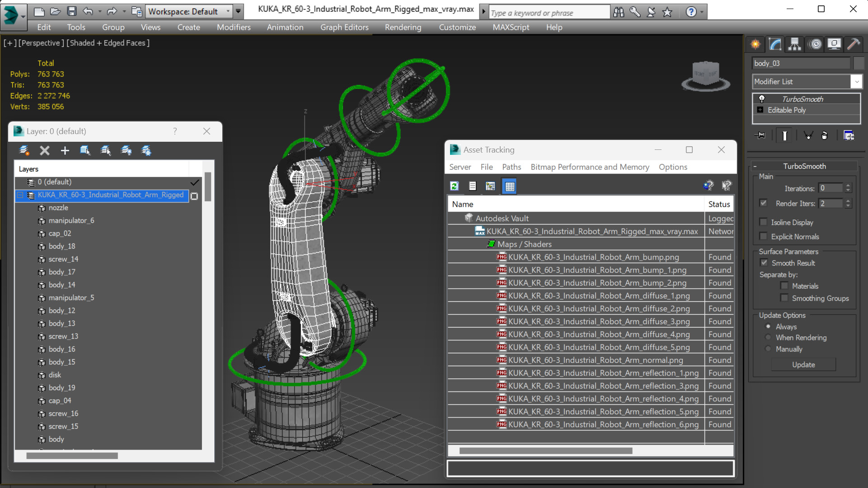The image size is (868, 488).
Task: Click Asset Tracking Tree View icon
Action: pyautogui.click(x=490, y=186)
